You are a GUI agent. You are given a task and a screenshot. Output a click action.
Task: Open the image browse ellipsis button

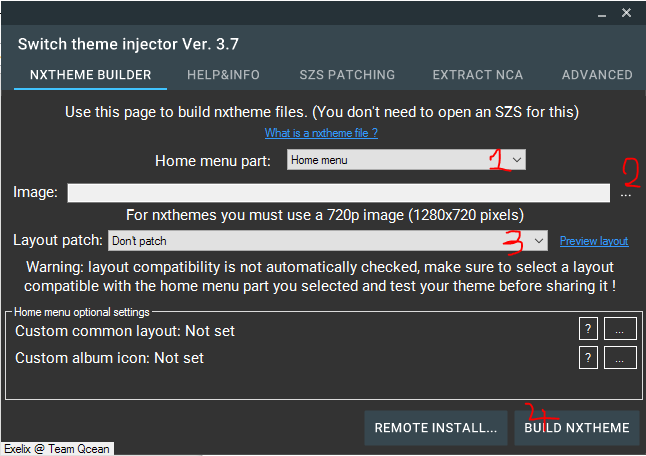pos(625,194)
